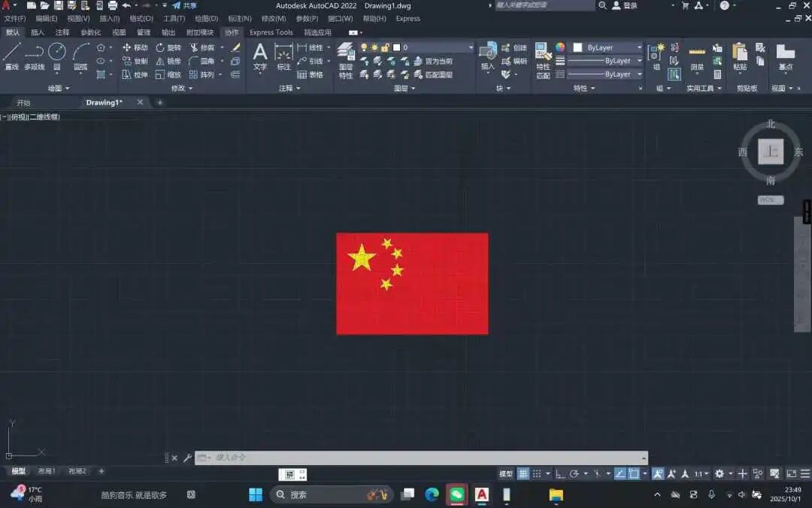Open the Layer Properties (图层特性) manager

point(345,53)
